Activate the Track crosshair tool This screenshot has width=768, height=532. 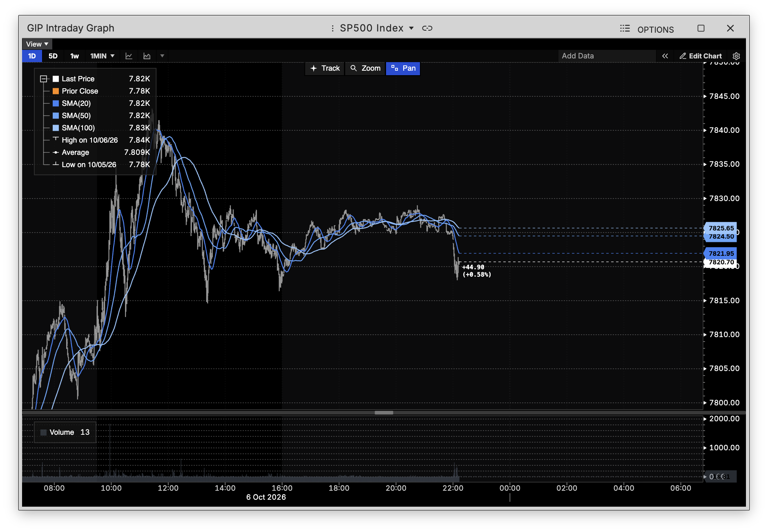coord(325,68)
